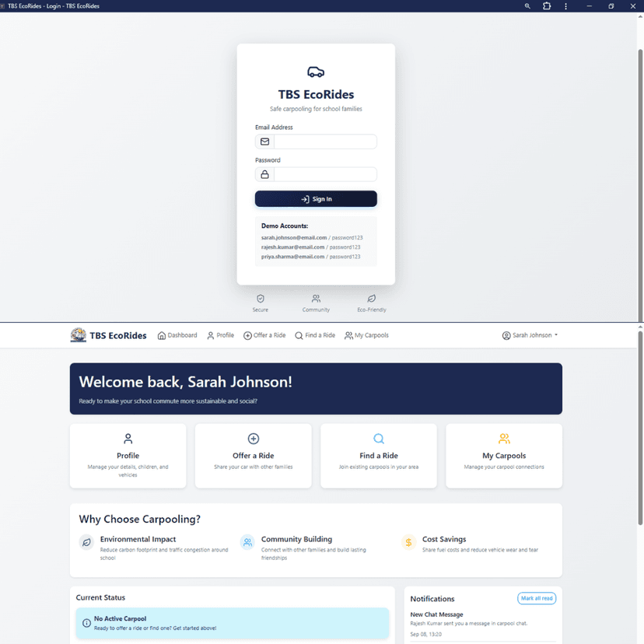Open Find a Ride in navbar

(315, 335)
